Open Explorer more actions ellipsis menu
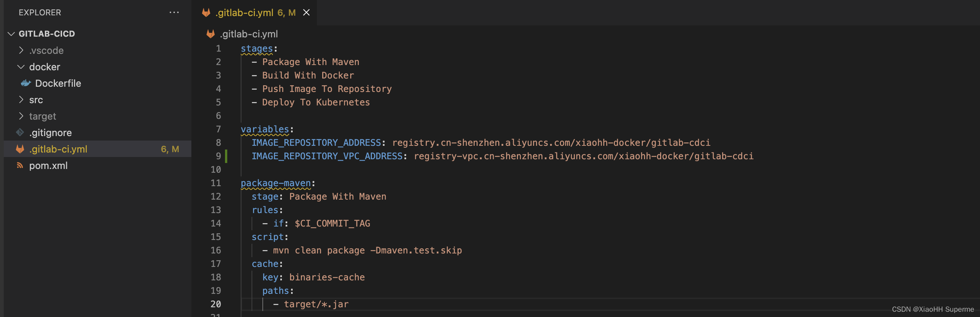The height and width of the screenshot is (317, 980). coord(174,13)
